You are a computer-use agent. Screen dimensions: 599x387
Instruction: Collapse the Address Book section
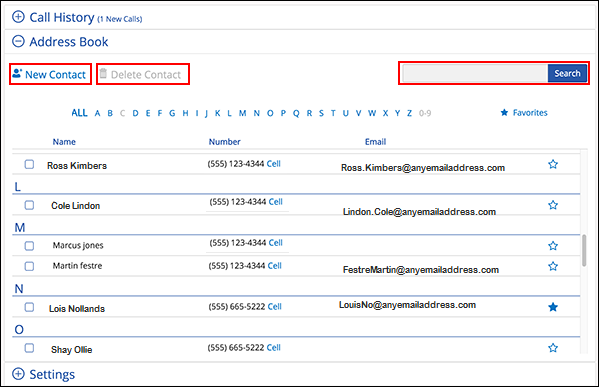pyautogui.click(x=18, y=41)
